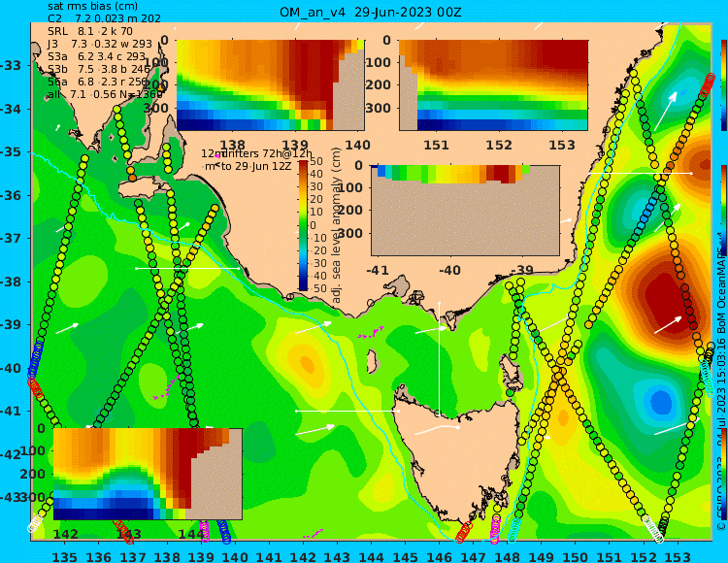
Task: Click the title "OM_an_v4 29-Jun-2023 00Z"
Action: coord(370,12)
